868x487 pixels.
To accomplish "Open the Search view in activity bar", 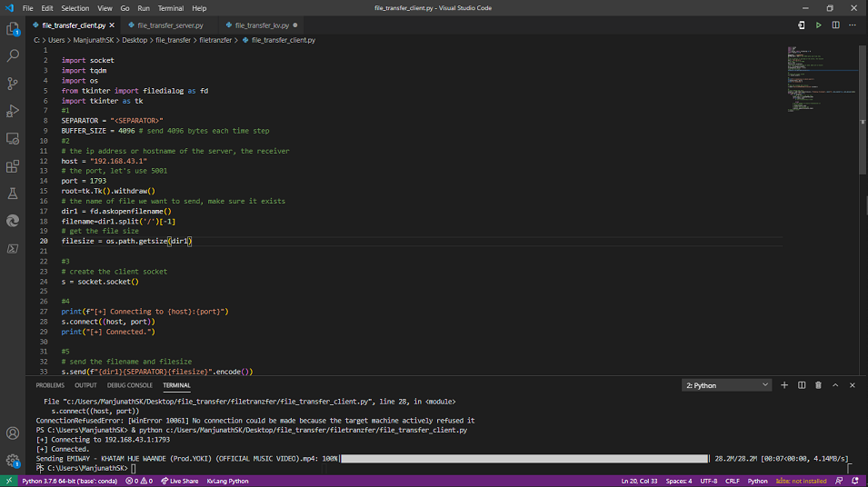I will pos(12,55).
